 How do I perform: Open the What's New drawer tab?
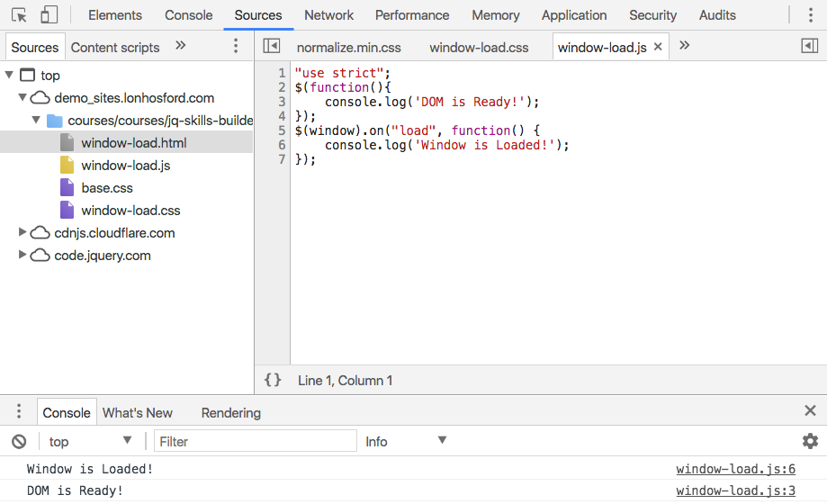137,413
